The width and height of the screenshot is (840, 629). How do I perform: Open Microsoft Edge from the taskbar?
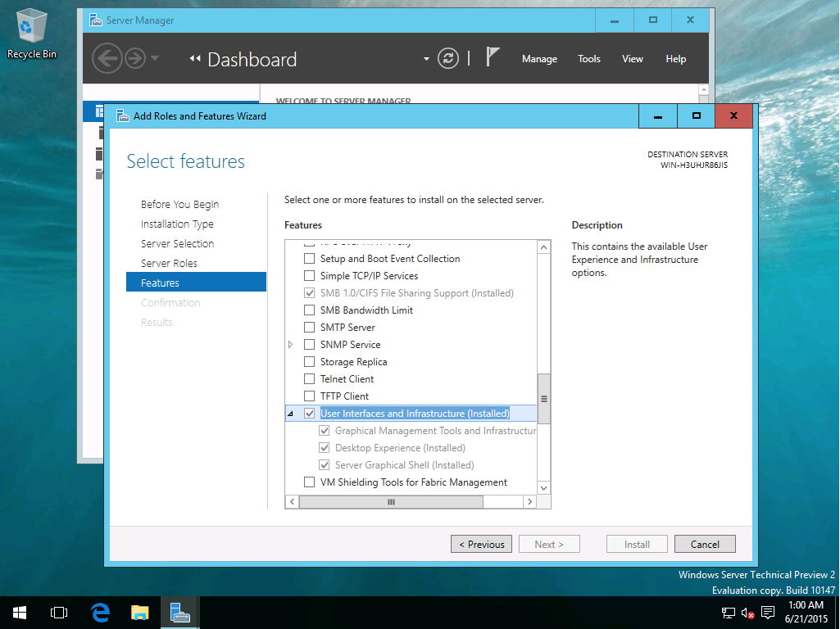(x=100, y=612)
